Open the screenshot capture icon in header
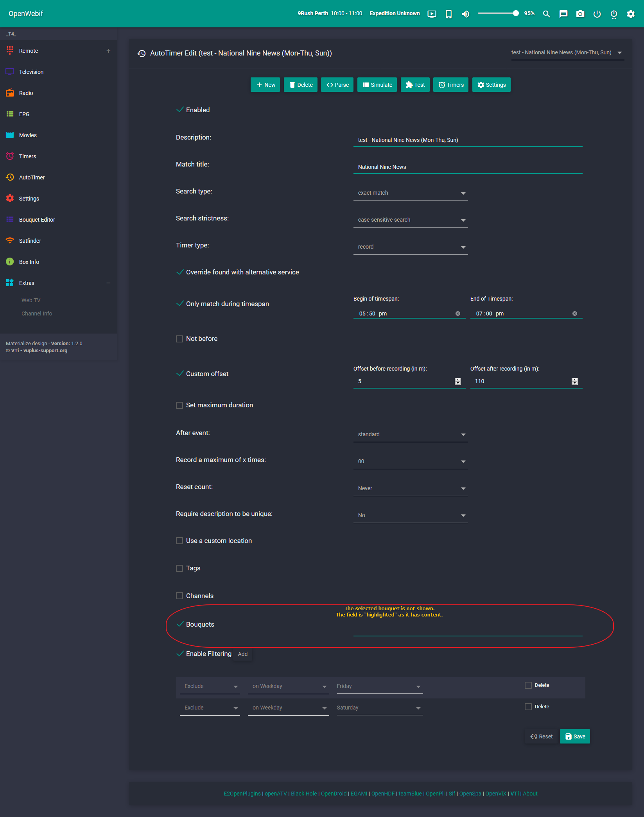This screenshot has height=817, width=644. tap(580, 14)
